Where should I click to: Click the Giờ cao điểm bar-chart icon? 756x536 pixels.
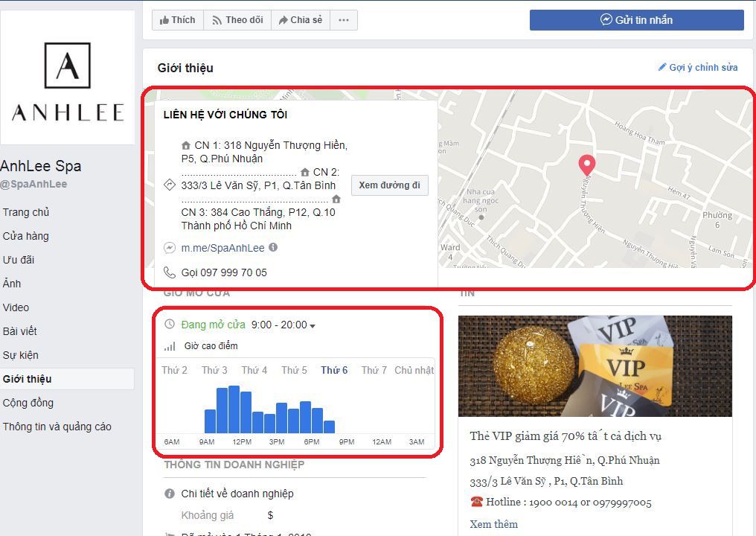[169, 346]
